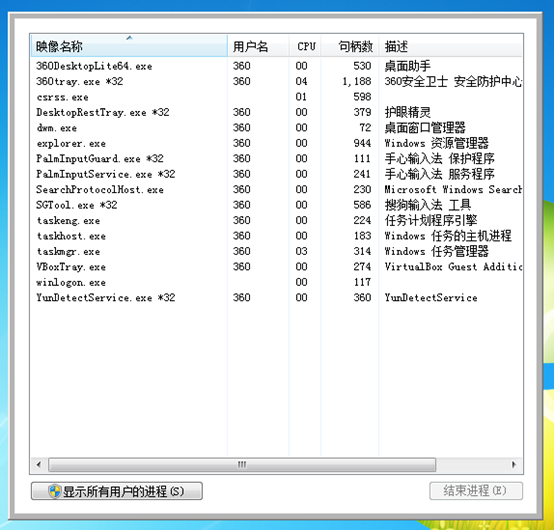Select the 360tray.exe *32 process

click(277, 82)
